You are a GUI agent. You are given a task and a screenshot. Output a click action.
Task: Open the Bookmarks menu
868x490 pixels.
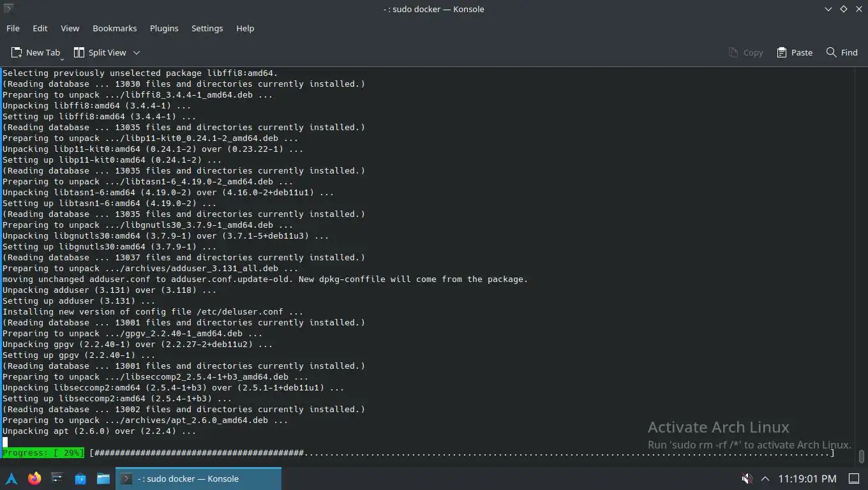tap(114, 28)
